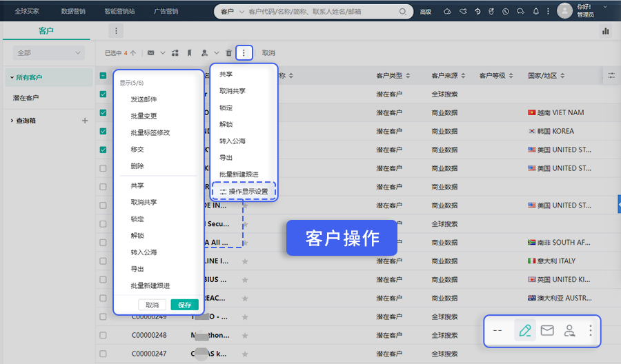621x364 pixels.
Task: Collapse the 所有客户 tree node
Action: (12, 77)
